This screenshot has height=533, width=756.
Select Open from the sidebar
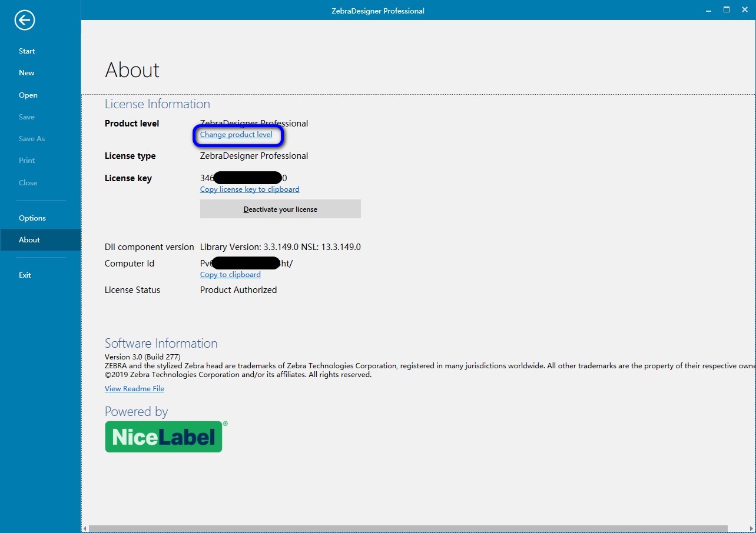[28, 95]
